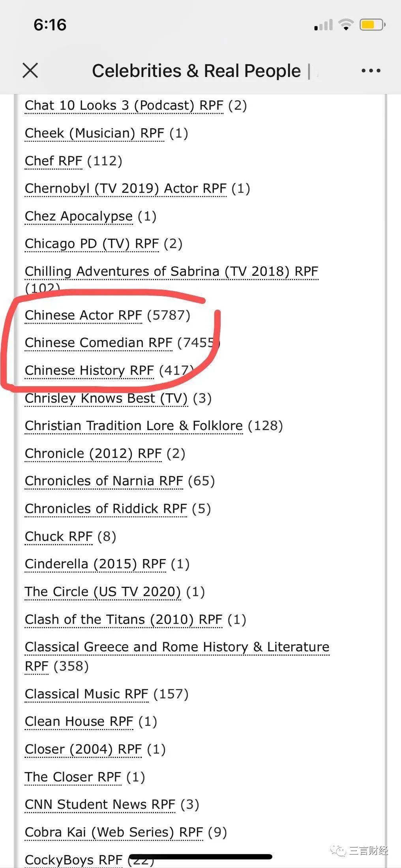
Task: Open Chef RPF fandom link
Action: click(53, 161)
